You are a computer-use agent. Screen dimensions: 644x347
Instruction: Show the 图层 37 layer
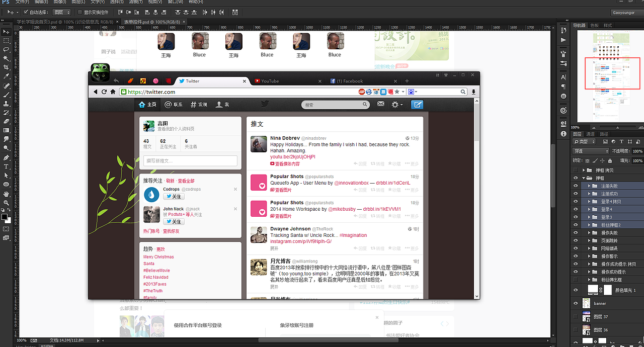pyautogui.click(x=576, y=316)
